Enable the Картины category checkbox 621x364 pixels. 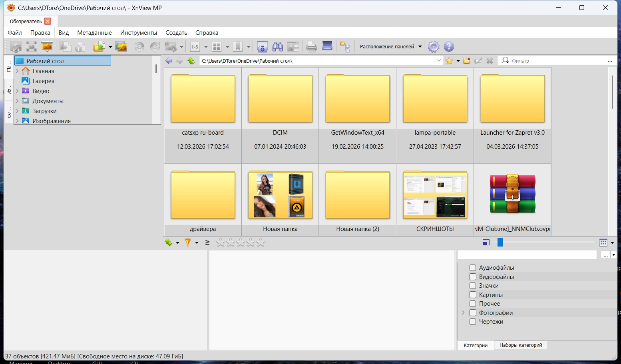coord(473,295)
